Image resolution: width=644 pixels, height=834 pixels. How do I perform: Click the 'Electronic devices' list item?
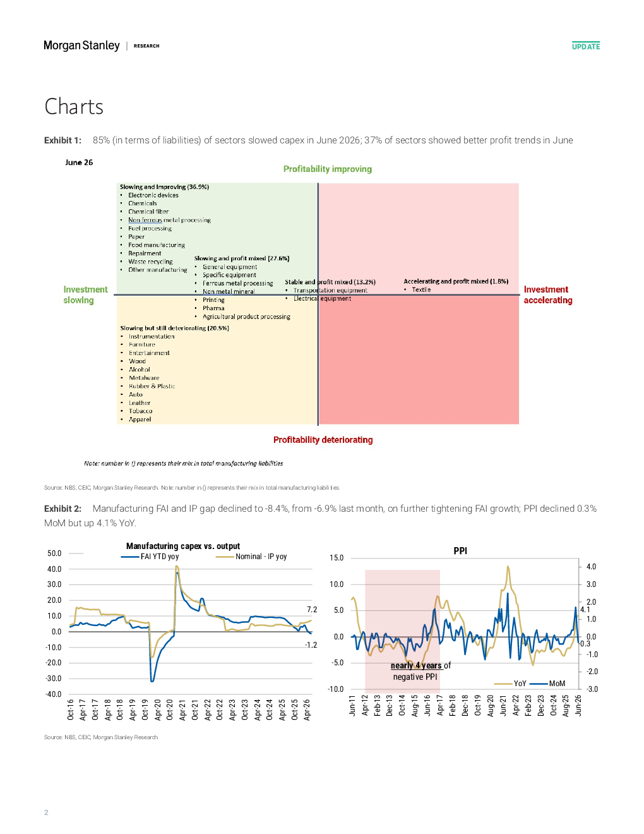point(153,195)
